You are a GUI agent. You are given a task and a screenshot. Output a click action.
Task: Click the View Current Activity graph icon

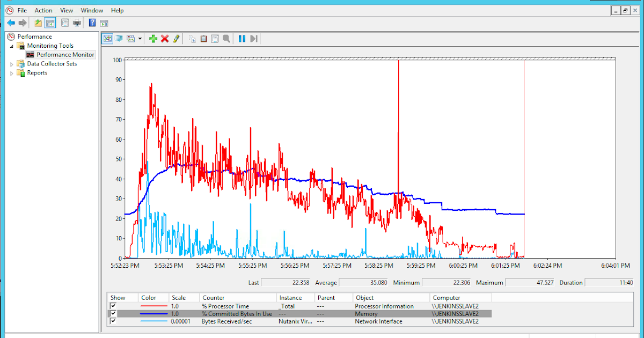108,38
